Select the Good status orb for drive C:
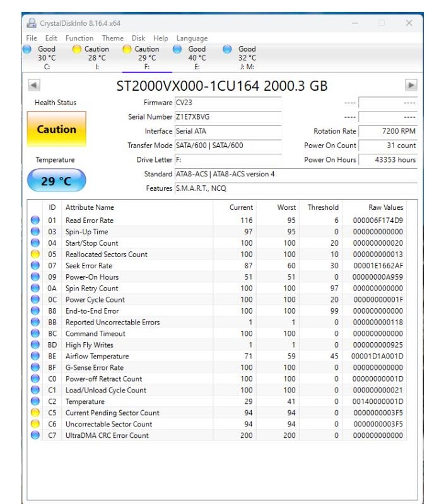Image resolution: width=427 pixels, height=504 pixels. tap(27, 49)
